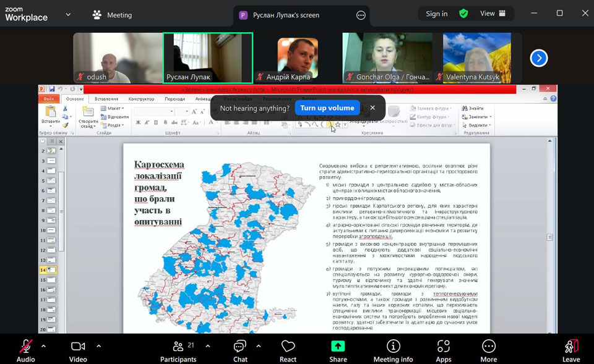Expand video options chevron next to Video
This screenshot has height=364, width=594.
[x=98, y=346]
